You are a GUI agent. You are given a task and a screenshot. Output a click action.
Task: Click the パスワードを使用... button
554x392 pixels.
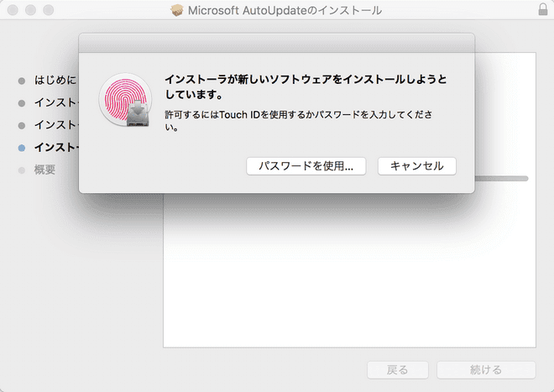pyautogui.click(x=306, y=166)
